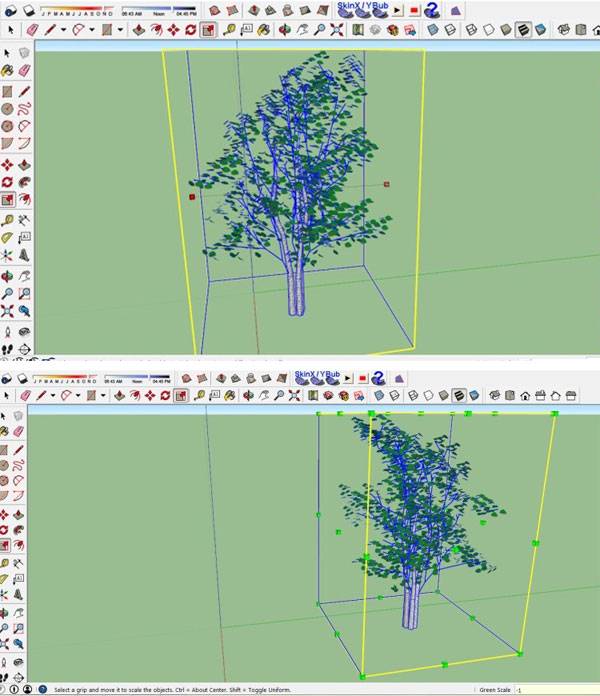Pick the Paint Bucket tool in upper left palette

pyautogui.click(x=8, y=72)
